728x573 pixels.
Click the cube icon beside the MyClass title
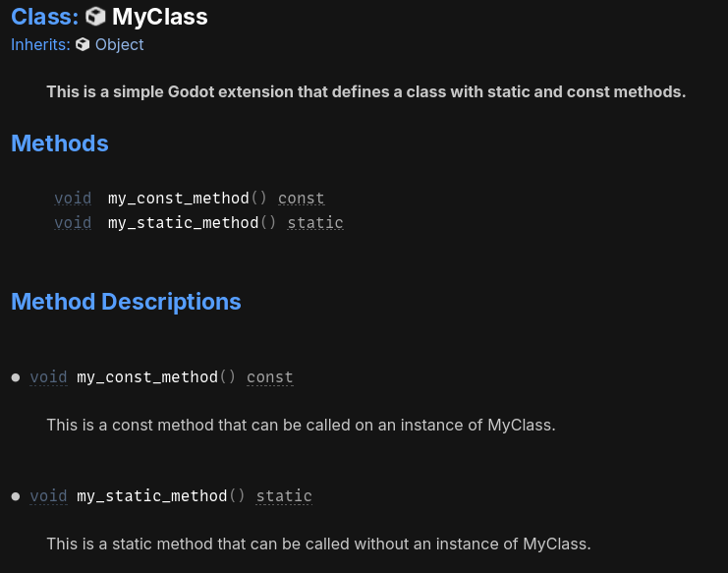click(95, 17)
